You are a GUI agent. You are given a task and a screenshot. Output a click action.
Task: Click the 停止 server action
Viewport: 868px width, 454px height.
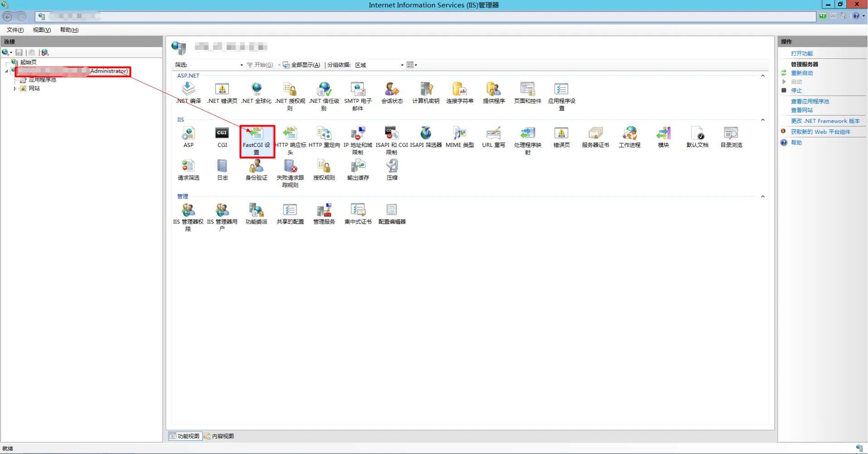pyautogui.click(x=796, y=91)
